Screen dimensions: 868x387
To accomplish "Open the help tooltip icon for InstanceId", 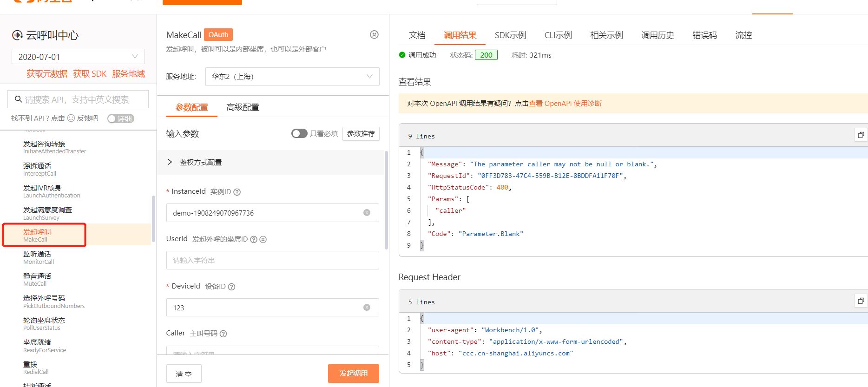I will pos(237,192).
